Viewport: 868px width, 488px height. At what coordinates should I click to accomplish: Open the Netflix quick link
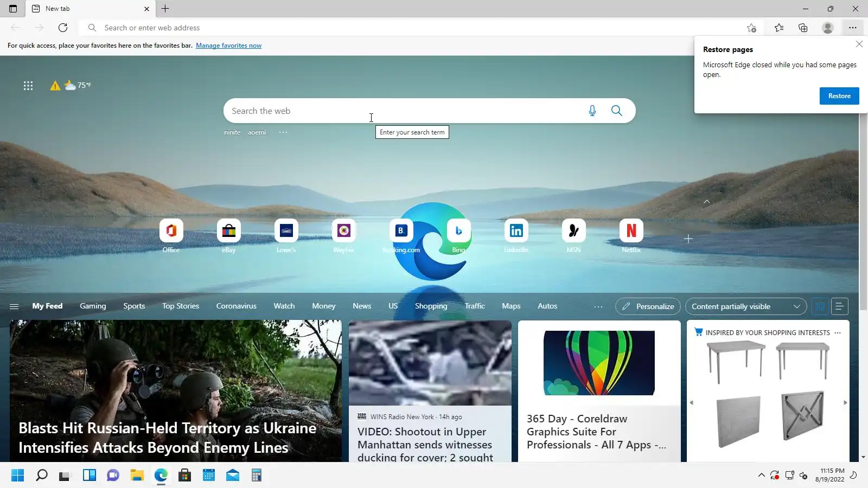[631, 235]
